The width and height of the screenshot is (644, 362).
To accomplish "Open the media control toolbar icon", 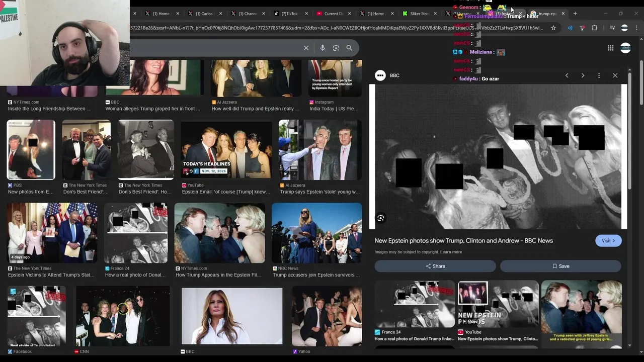I will [612, 28].
